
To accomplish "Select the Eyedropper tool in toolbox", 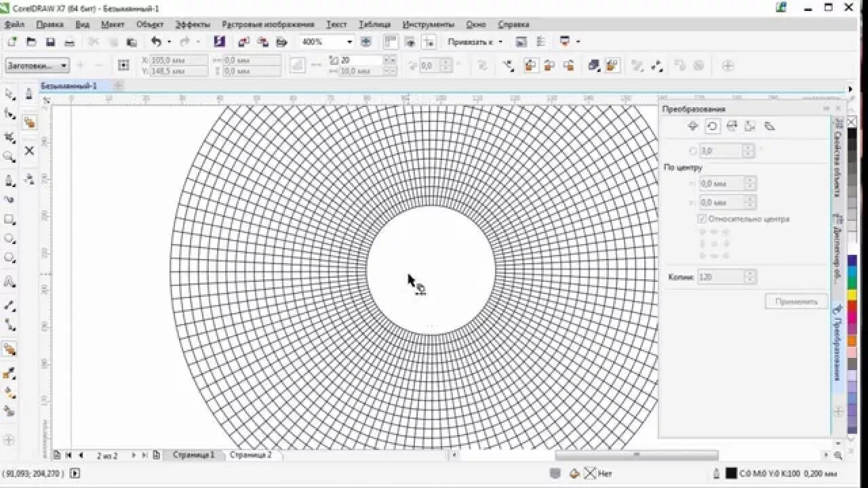I will pyautogui.click(x=9, y=373).
